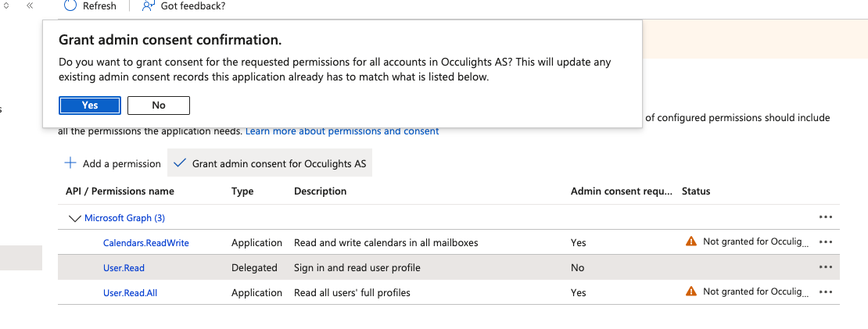Click 'Not granted' status for User.Read.All
The height and width of the screenshot is (329, 868).
[755, 291]
